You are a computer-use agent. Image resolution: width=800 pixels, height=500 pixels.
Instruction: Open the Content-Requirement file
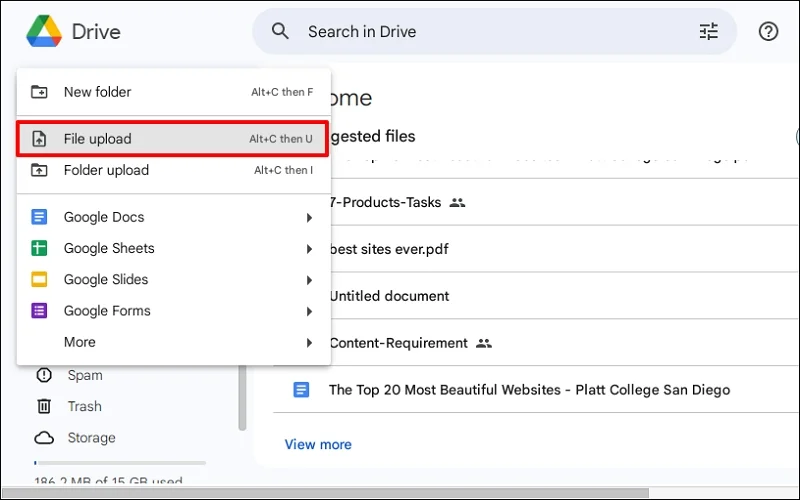tap(398, 343)
